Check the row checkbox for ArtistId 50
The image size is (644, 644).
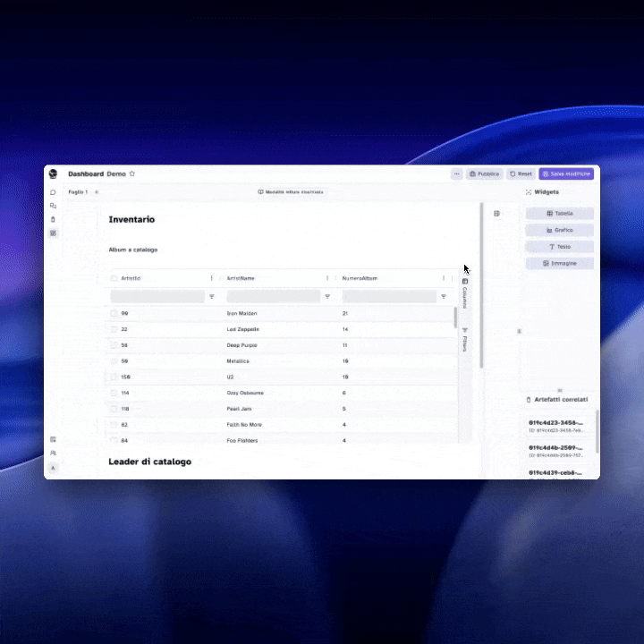(114, 361)
